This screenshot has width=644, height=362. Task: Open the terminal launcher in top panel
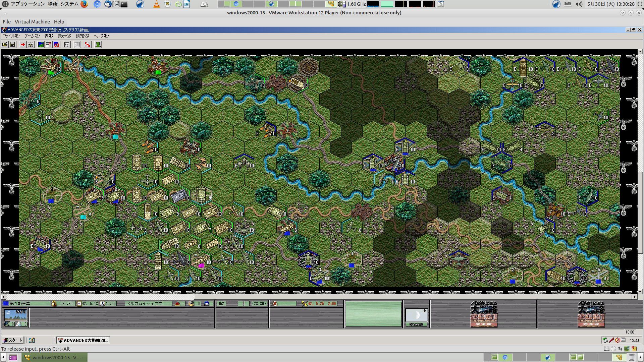124,4
